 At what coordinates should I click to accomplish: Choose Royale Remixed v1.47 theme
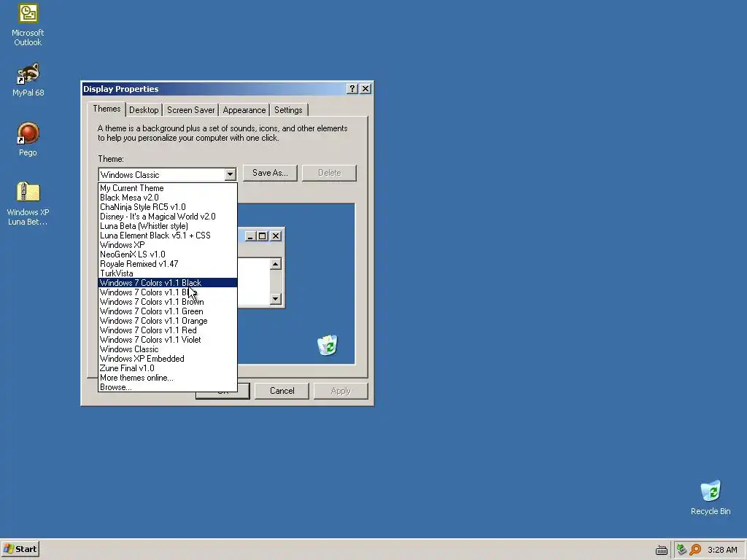(x=168, y=264)
